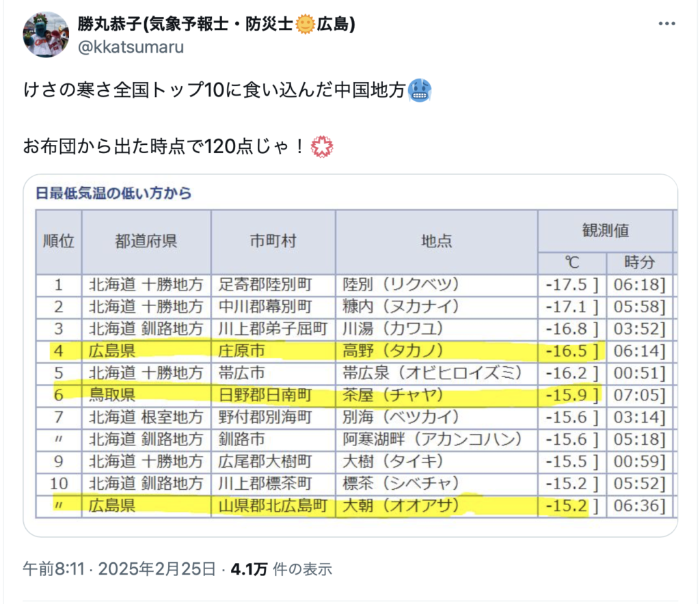Click the 4.1万 件の表示 view count

(x=281, y=568)
